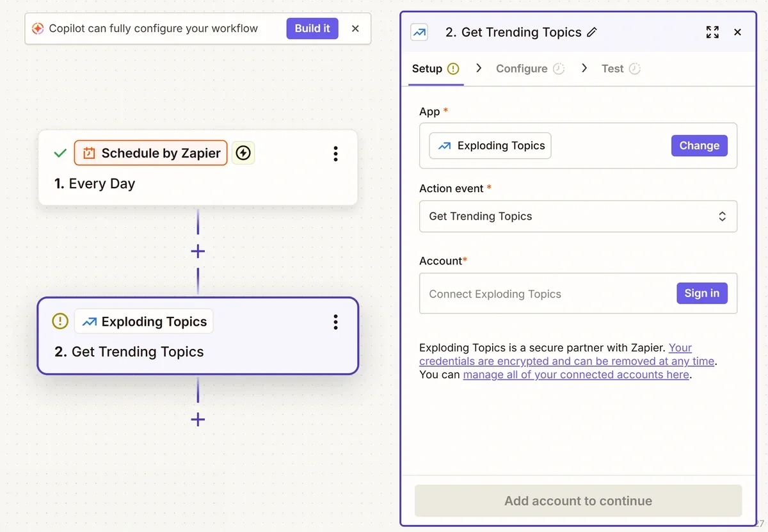Dismiss the Copilot banner
This screenshot has width=768, height=532.
tap(355, 29)
